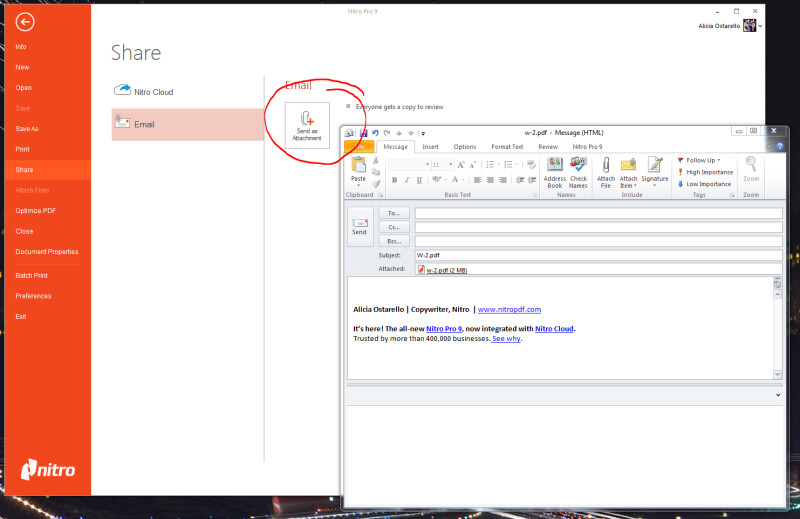The height and width of the screenshot is (519, 800).
Task: Align text left
Action: click(x=478, y=180)
